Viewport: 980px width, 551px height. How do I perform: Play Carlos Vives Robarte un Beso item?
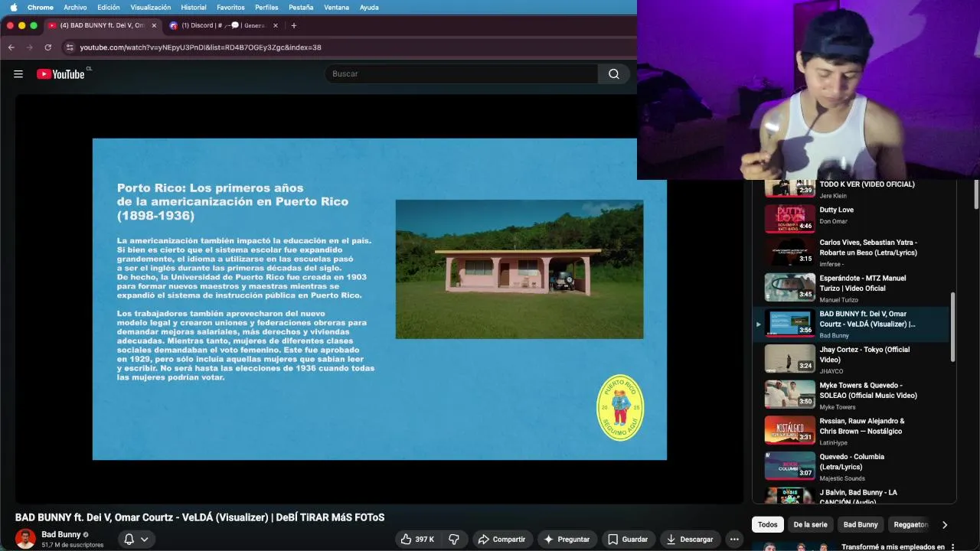pos(851,253)
